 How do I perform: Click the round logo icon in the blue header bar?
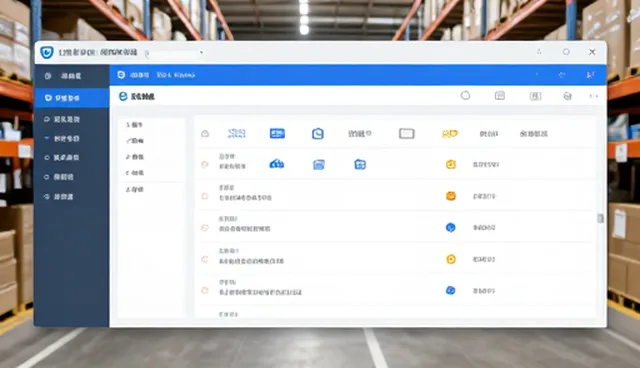[x=121, y=75]
